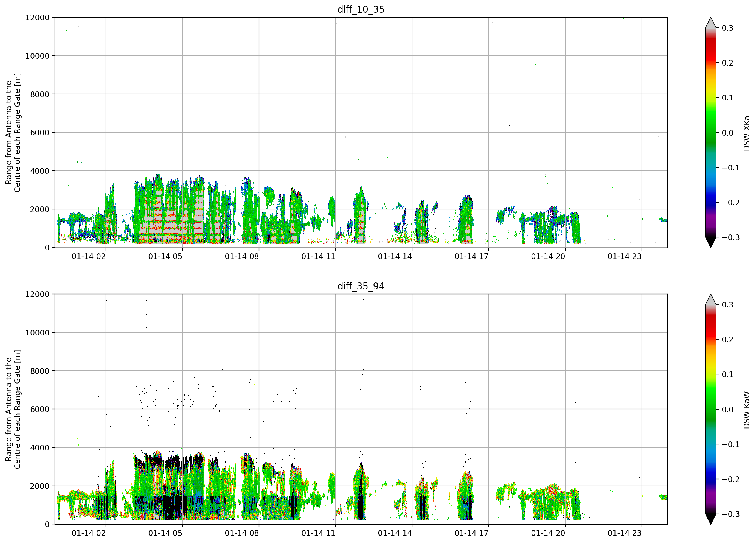
Task: Click the 4000 y-tick in diff_10_35 plot
Action: [40, 171]
